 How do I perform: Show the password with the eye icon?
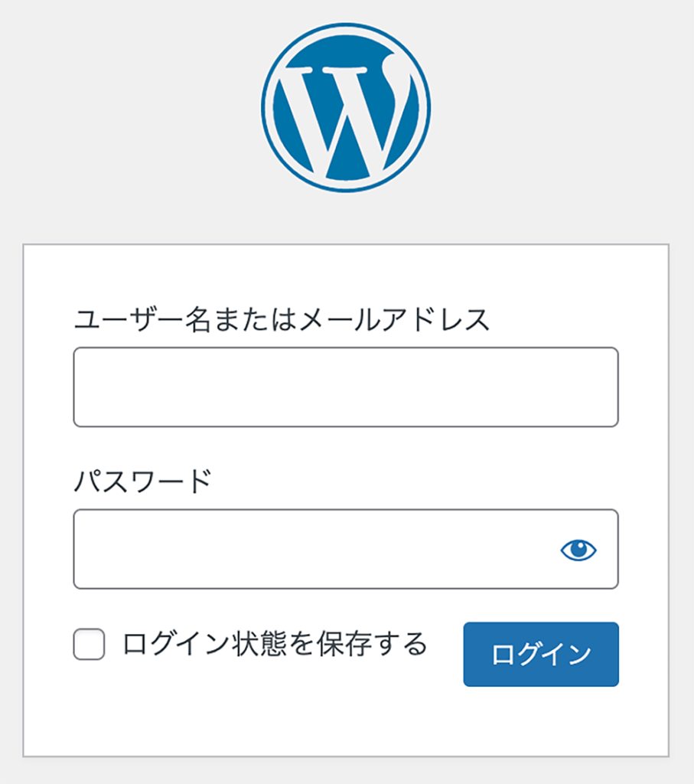click(x=578, y=550)
